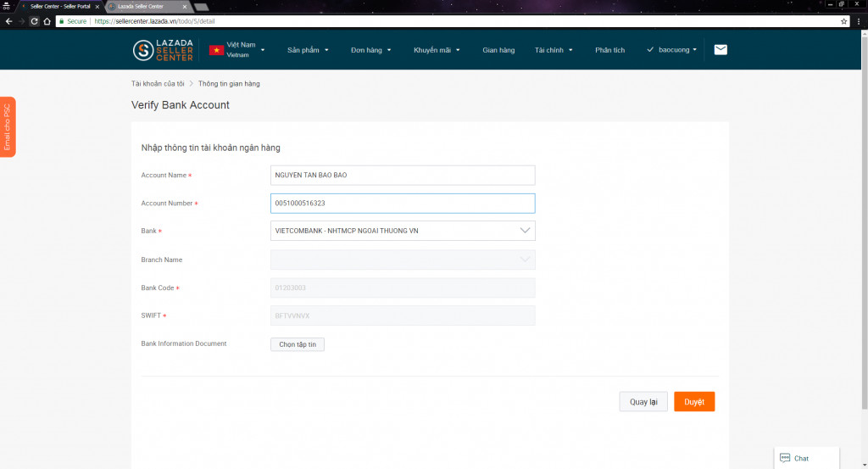868x469 pixels.
Task: Click the Lazada Seller Center logo
Action: [x=163, y=50]
